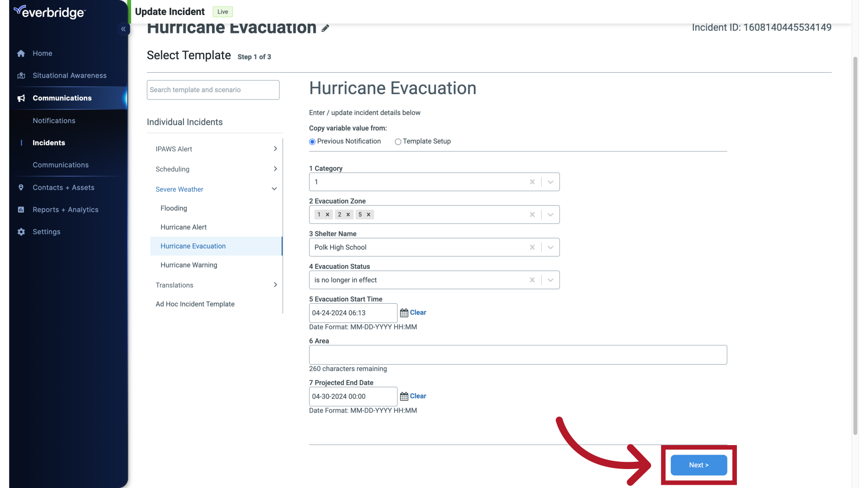Open Settings section

click(47, 231)
